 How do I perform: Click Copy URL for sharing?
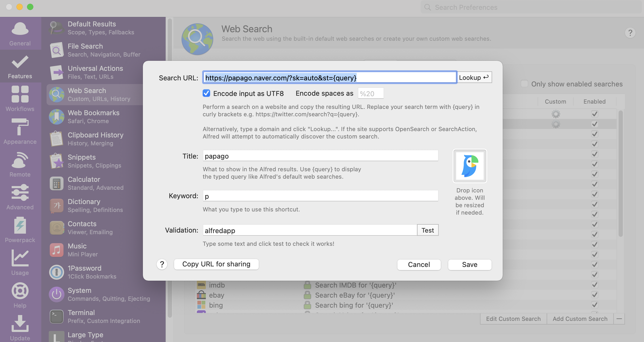click(216, 264)
